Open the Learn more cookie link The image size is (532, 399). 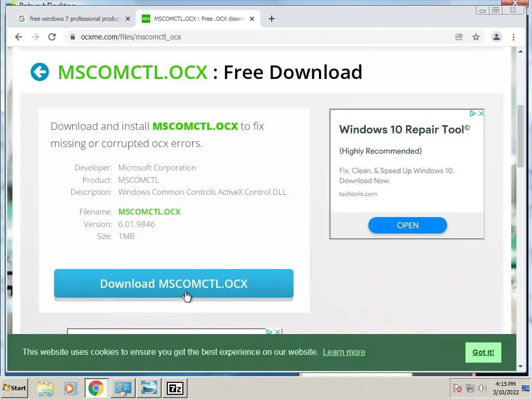pyautogui.click(x=344, y=352)
